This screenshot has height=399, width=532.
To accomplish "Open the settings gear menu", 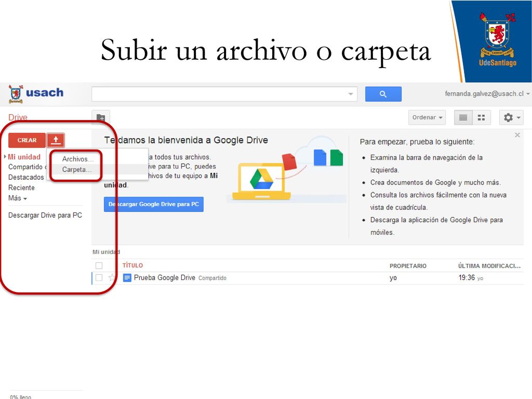I will 511,117.
